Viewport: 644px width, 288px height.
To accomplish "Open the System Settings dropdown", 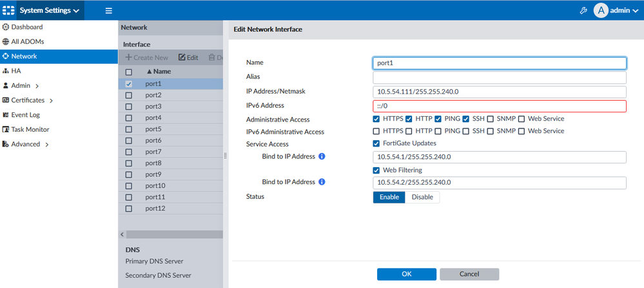I will tap(49, 10).
